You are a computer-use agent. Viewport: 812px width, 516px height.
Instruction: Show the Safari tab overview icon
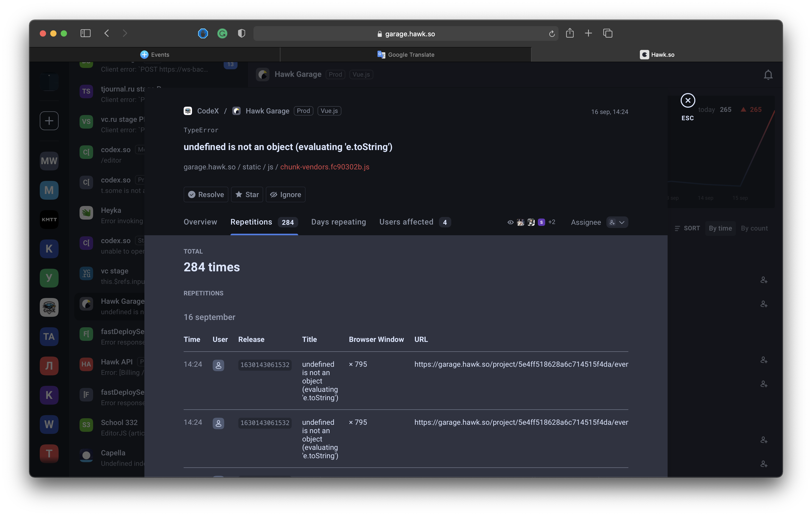tap(608, 33)
